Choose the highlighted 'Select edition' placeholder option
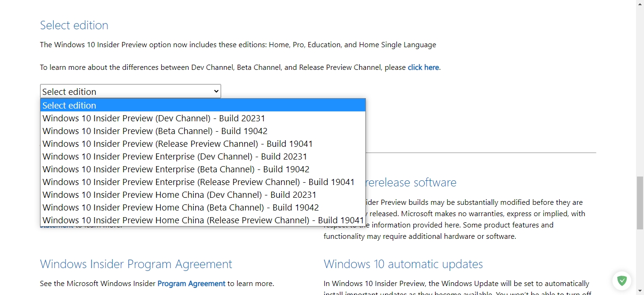The image size is (644, 295). [x=203, y=105]
